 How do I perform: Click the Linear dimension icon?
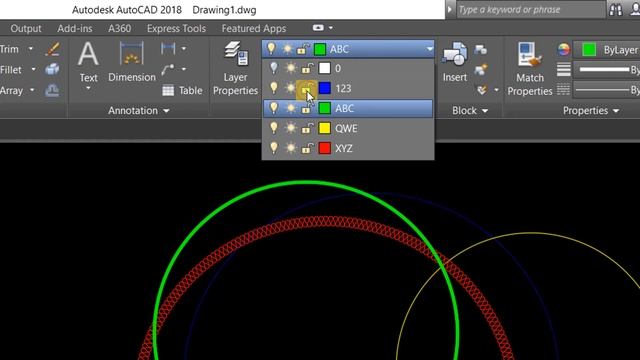[168, 49]
